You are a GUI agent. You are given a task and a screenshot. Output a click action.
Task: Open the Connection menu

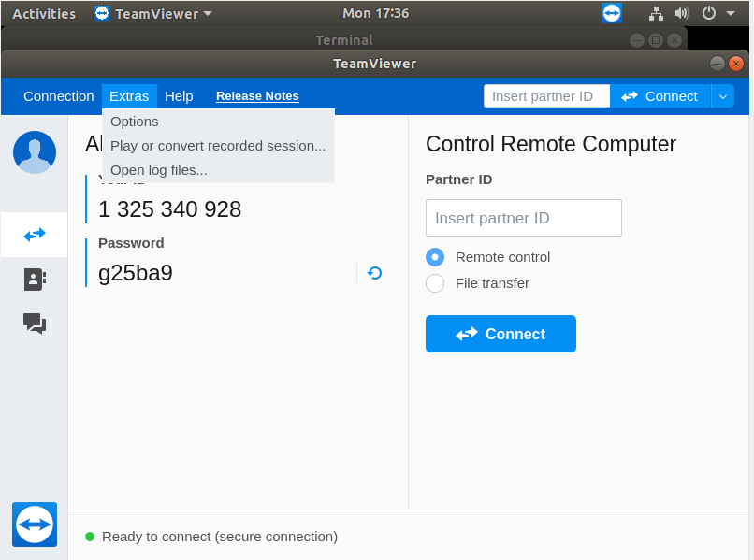pyautogui.click(x=59, y=96)
